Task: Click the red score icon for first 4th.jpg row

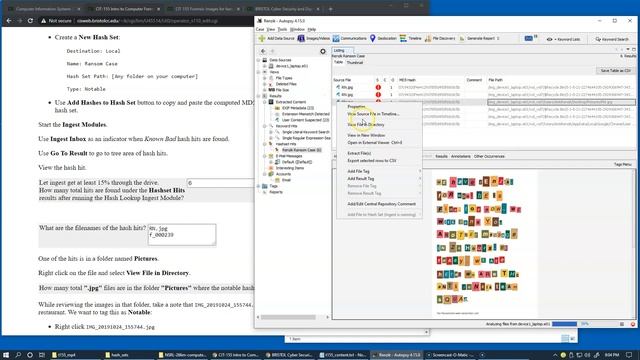Action: click(x=378, y=87)
